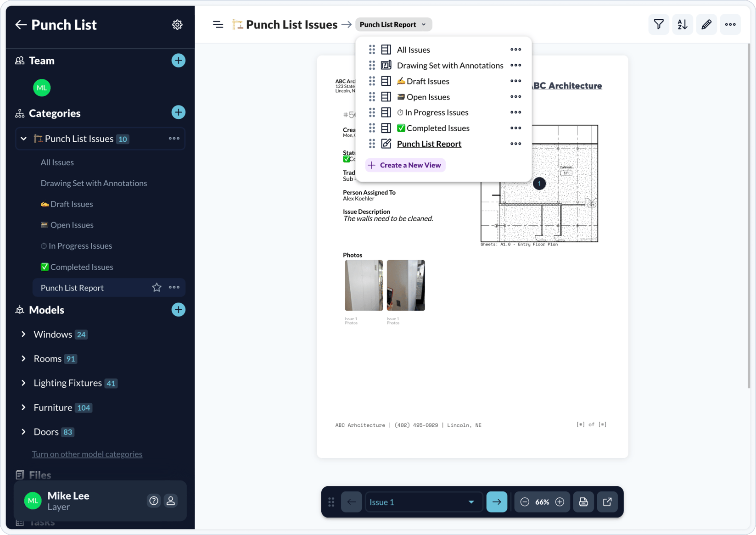
Task: Click Create a New View
Action: 405,165
